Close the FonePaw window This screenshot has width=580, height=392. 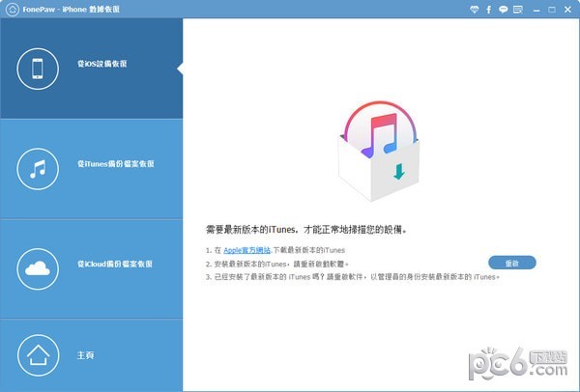pyautogui.click(x=567, y=10)
